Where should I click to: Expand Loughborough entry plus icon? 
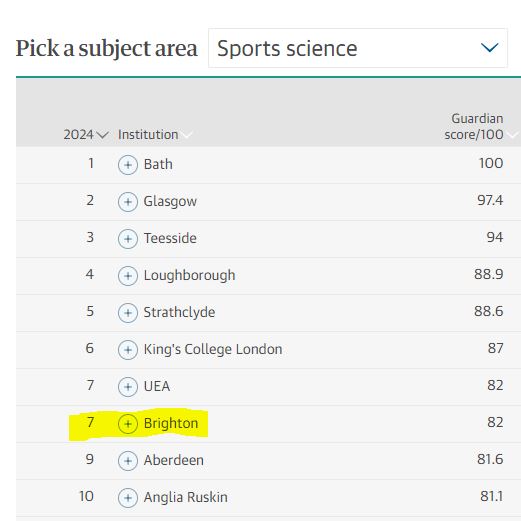point(128,276)
